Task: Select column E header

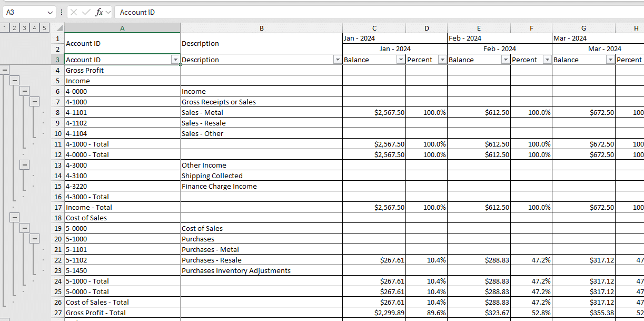Action: tap(479, 28)
